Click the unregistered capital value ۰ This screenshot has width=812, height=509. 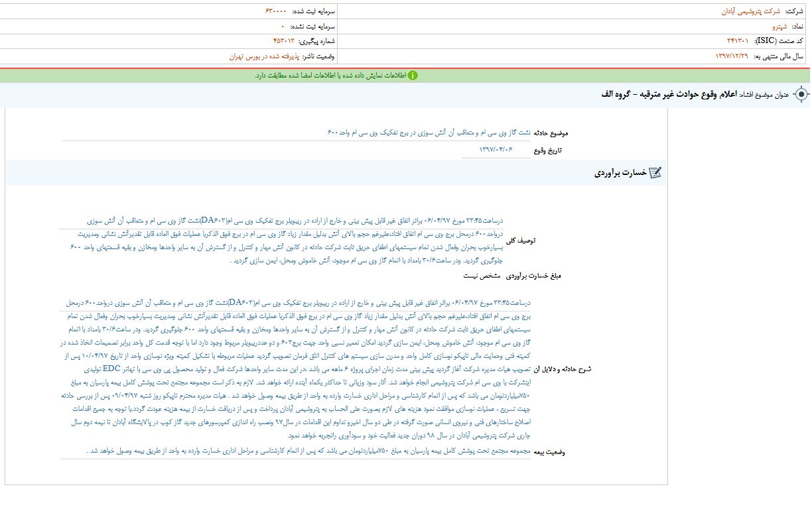(x=283, y=27)
